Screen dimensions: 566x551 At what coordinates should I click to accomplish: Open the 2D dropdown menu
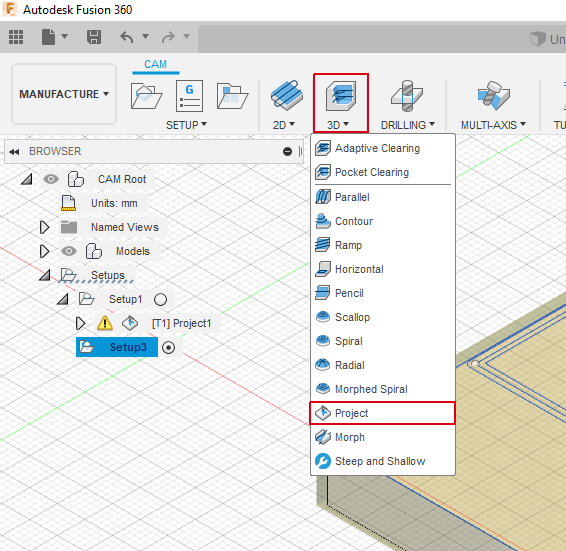284,125
